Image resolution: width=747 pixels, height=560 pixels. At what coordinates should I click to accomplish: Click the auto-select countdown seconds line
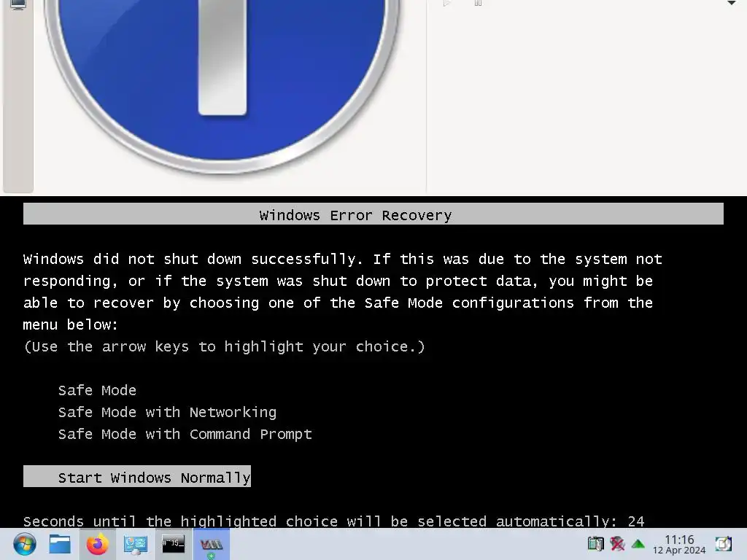tap(333, 521)
